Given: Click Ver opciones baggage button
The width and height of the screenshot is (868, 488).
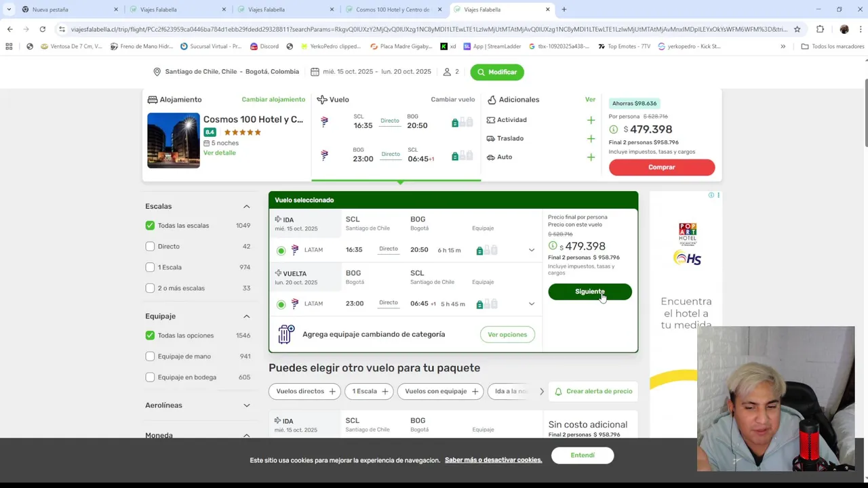Looking at the screenshot, I should click(x=507, y=334).
